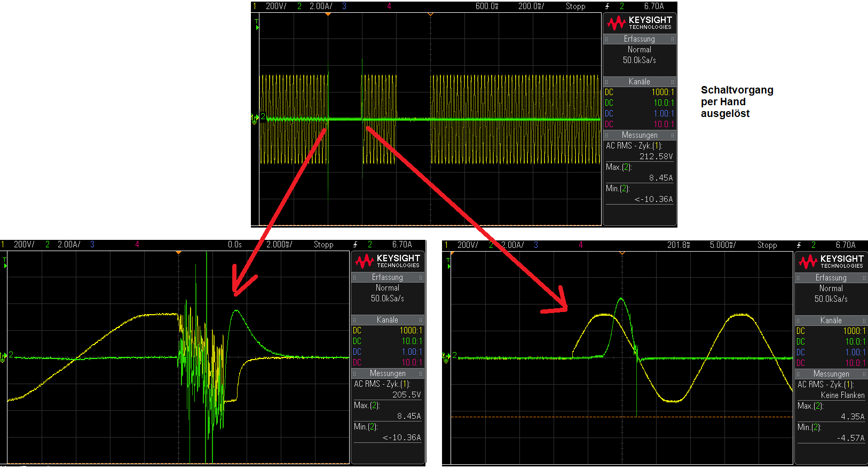Select the 2.000ms/ timebase readout
The image size is (868, 468).
tap(279, 245)
